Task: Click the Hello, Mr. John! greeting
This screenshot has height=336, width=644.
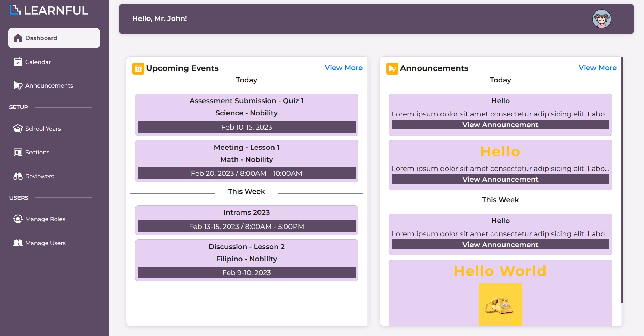Action: (160, 18)
